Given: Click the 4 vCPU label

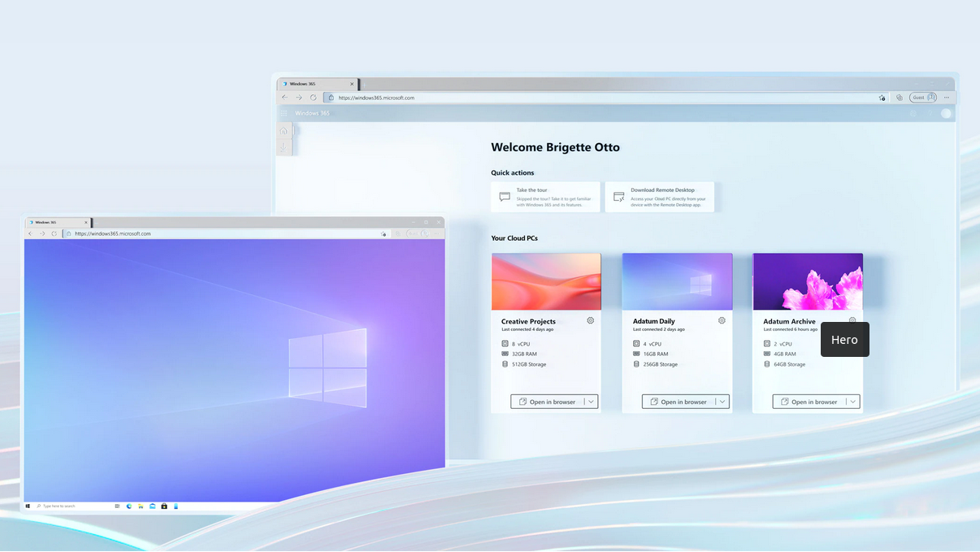Looking at the screenshot, I should point(652,344).
